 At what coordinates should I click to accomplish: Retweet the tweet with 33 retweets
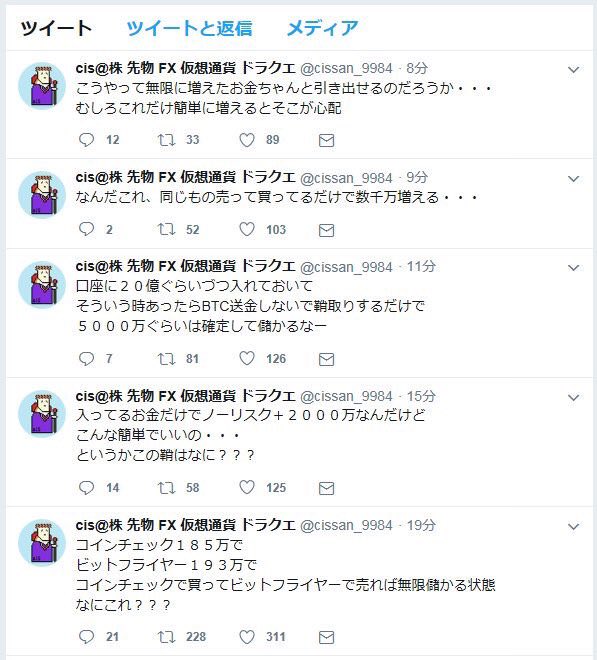click(166, 140)
